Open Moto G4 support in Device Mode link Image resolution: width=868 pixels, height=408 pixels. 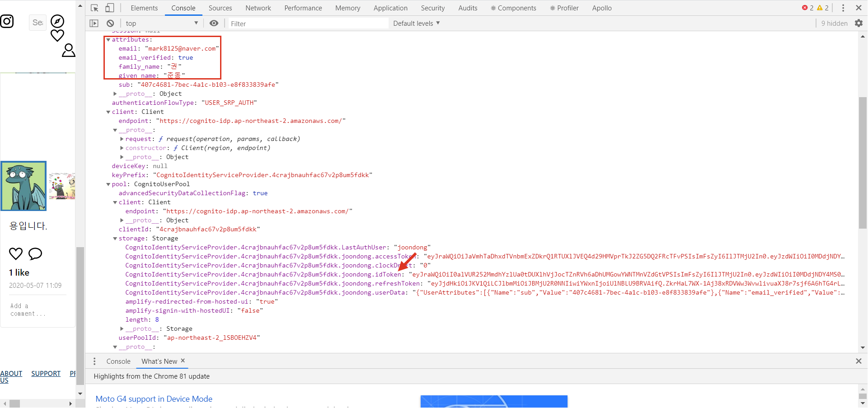coord(154,399)
